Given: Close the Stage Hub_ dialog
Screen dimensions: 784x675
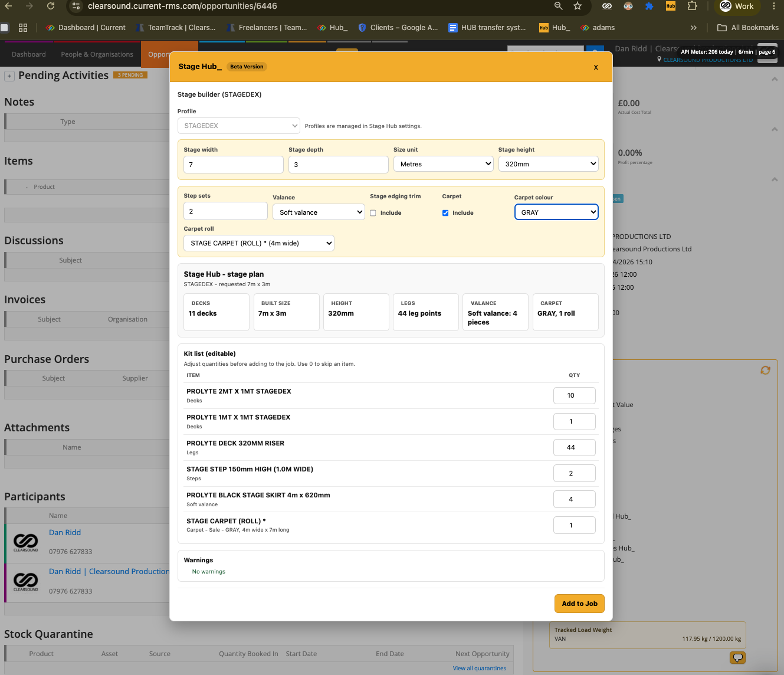Looking at the screenshot, I should 596,67.
